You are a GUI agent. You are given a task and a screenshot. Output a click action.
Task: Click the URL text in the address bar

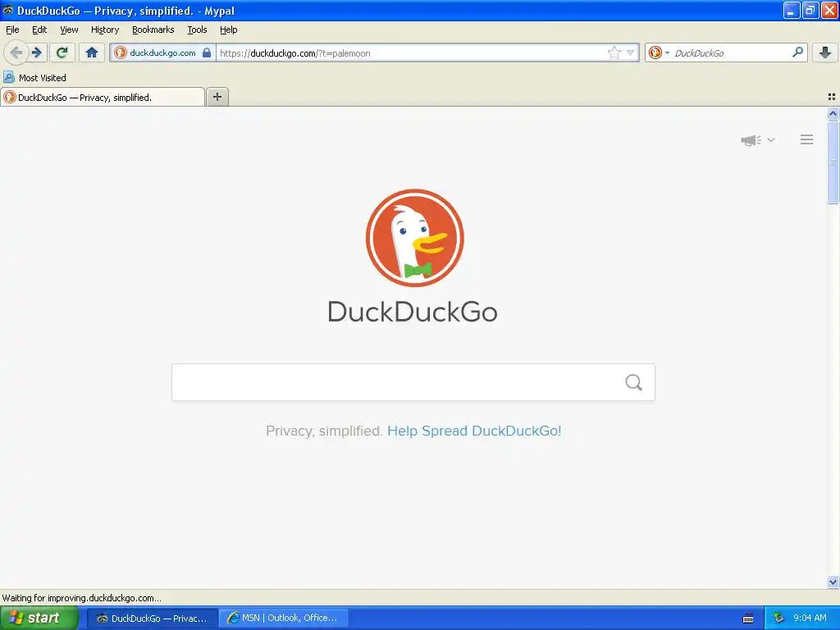[295, 53]
